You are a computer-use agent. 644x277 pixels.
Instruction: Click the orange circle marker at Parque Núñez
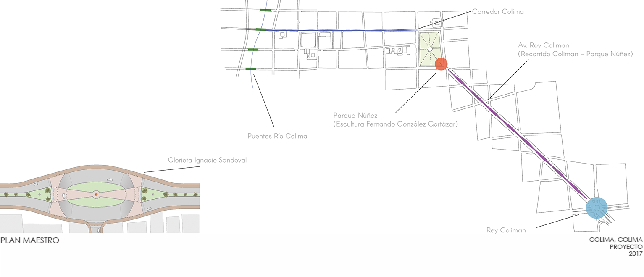coord(441,64)
